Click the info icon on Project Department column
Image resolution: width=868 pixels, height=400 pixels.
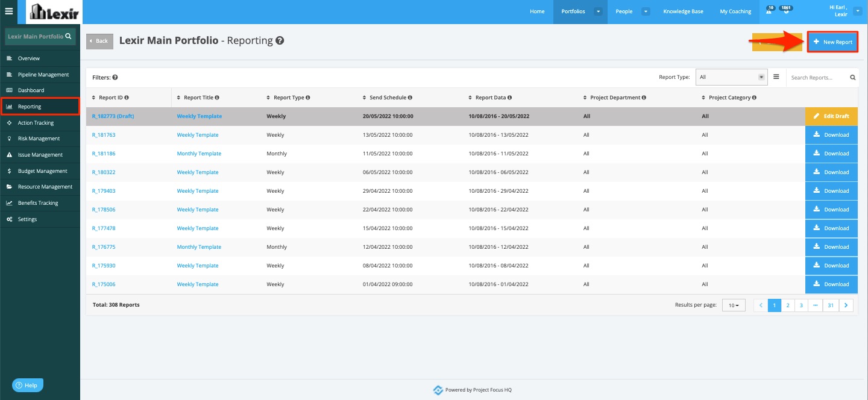644,98
